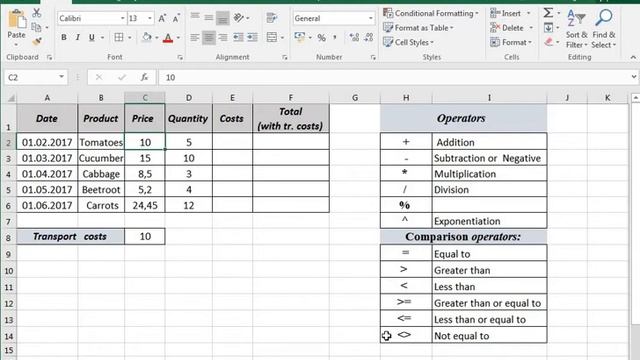The height and width of the screenshot is (360, 640).
Task: Select row 8 header
Action: click(8, 237)
